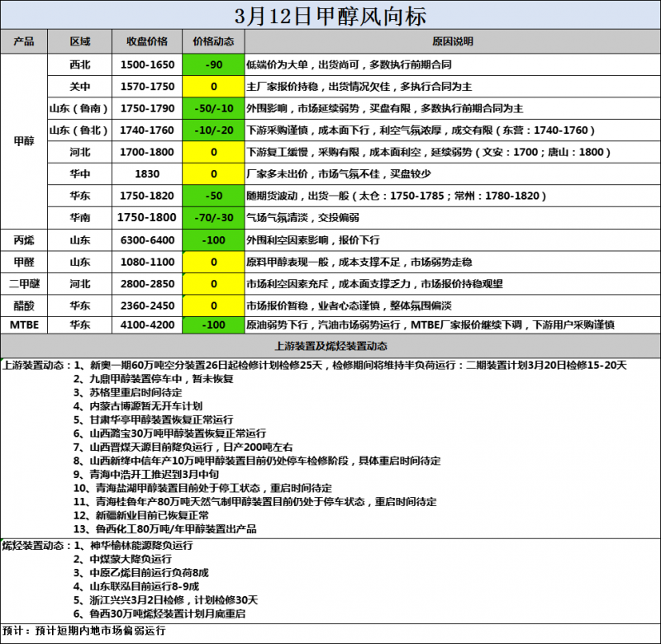Click the -100 cell in MTBE row
The image size is (661, 644).
(213, 325)
